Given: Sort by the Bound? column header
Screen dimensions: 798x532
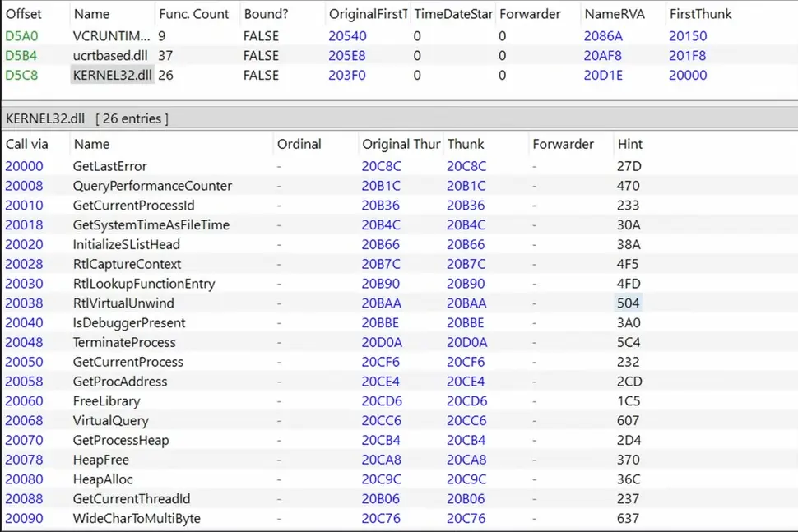Looking at the screenshot, I should pyautogui.click(x=265, y=14).
